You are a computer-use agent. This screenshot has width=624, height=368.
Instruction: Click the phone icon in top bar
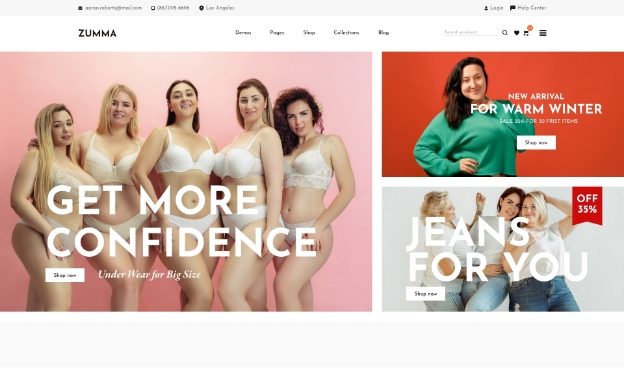pos(153,8)
